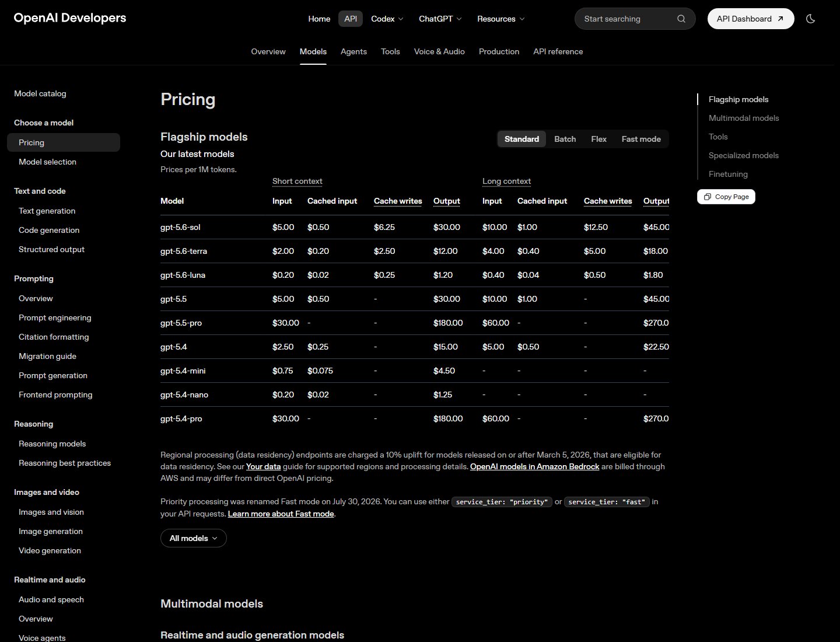This screenshot has width=840, height=642.
Task: Open Migration guide sidebar link
Action: tap(47, 356)
